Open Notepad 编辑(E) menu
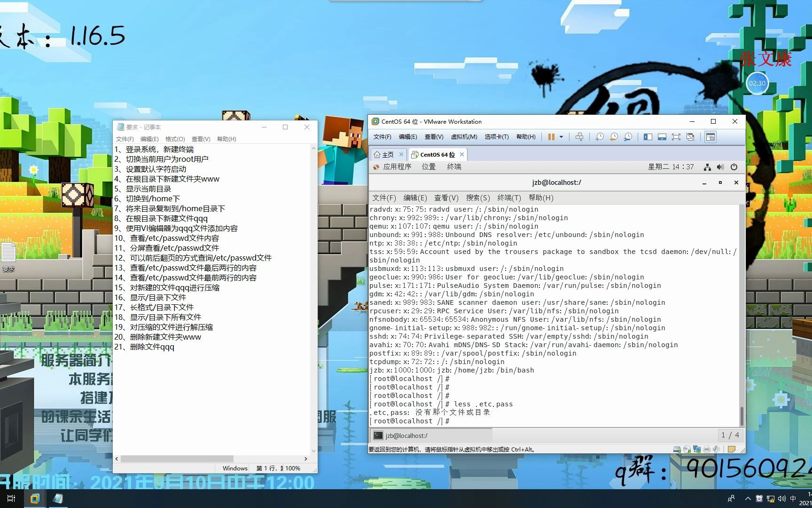Viewport: 812px width, 508px height. (x=149, y=139)
